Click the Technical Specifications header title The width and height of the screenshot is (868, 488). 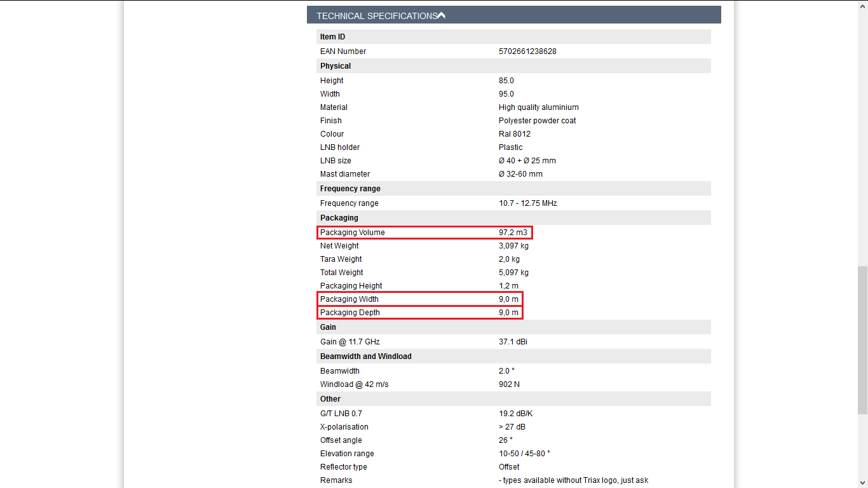point(377,16)
